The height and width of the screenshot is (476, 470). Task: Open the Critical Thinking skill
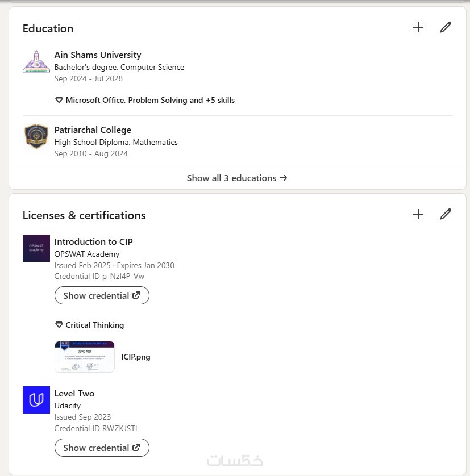(94, 325)
